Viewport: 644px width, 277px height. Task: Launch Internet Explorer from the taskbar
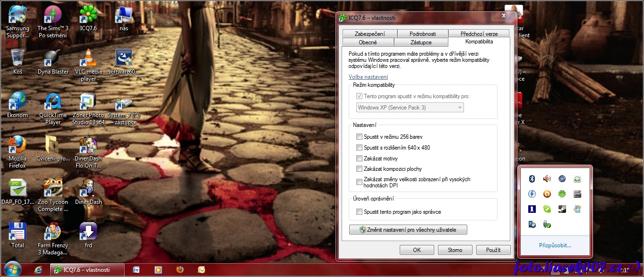[x=39, y=270]
